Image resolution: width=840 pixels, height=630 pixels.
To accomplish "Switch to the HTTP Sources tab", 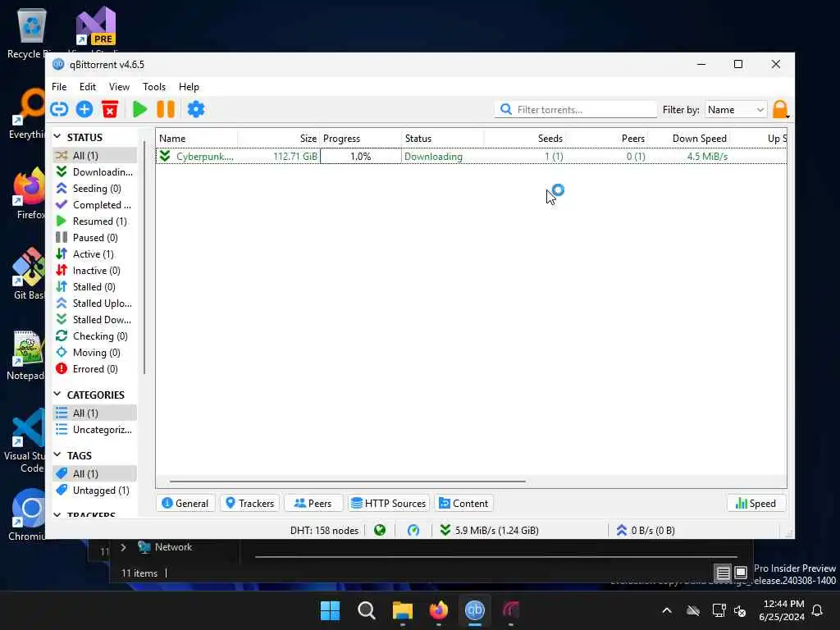I will [389, 503].
